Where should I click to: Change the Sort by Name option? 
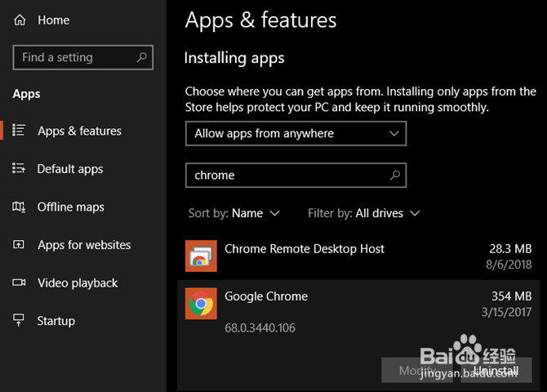point(234,213)
